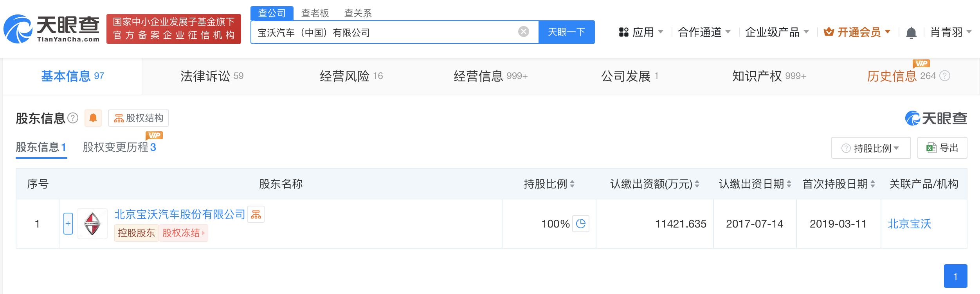
Task: Click the notification bell icon in header
Action: 911,32
